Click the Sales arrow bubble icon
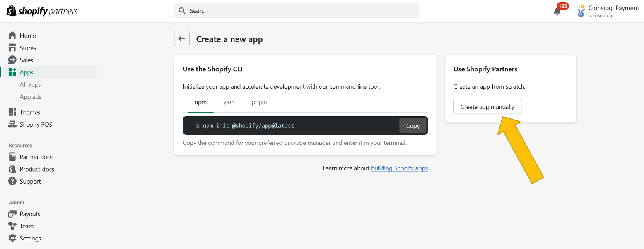 tap(12, 60)
